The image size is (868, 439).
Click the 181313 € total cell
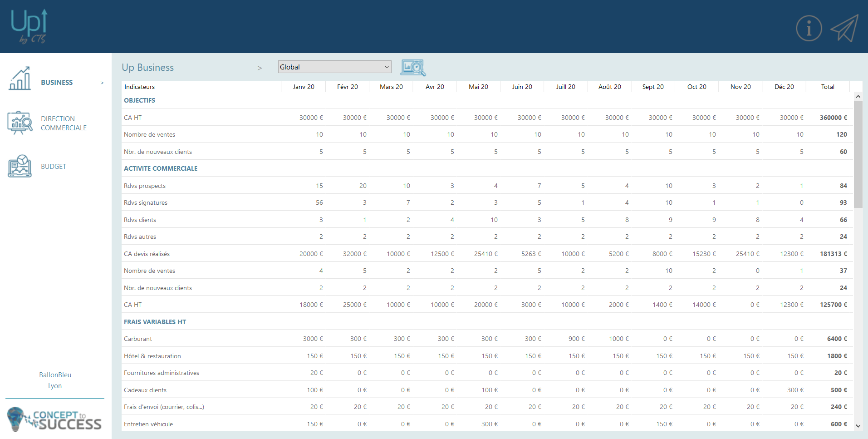click(x=833, y=254)
